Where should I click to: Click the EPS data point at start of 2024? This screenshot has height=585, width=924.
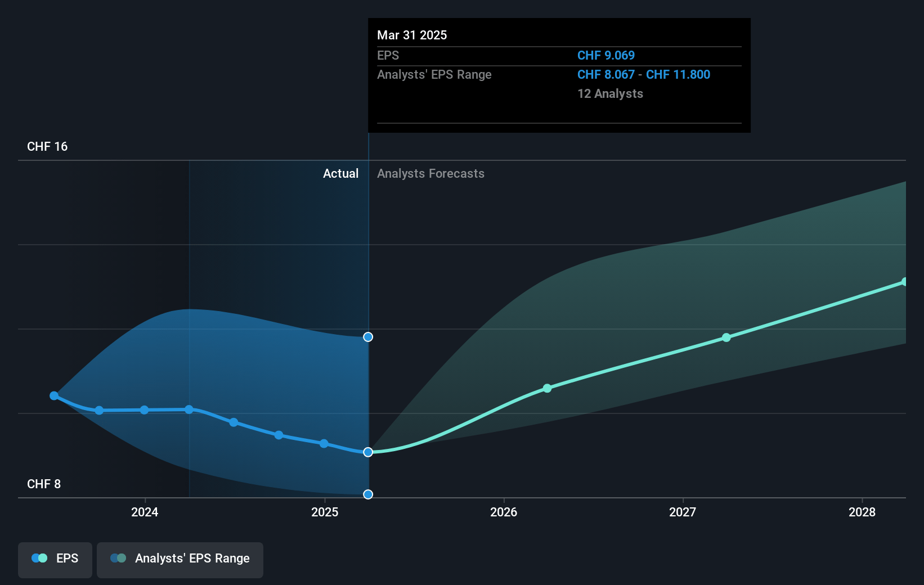point(144,410)
